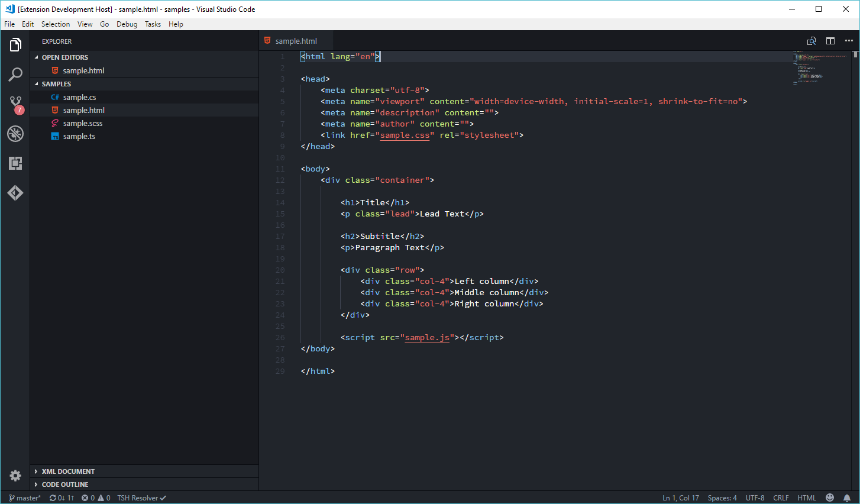Screen dimensions: 860x504
Task: Follow the sample.js link in code
Action: (427, 337)
